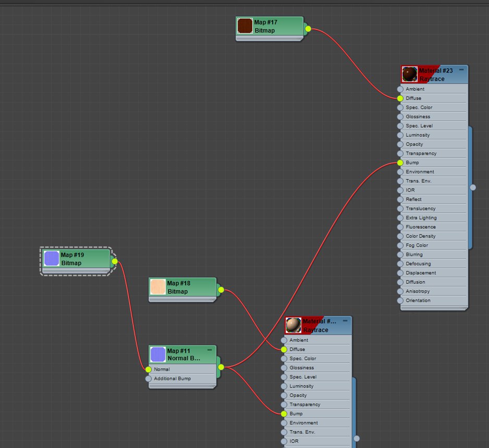Click the Trans. Env. socket on lower Raytrace material
The image size is (489, 448).
click(284, 432)
